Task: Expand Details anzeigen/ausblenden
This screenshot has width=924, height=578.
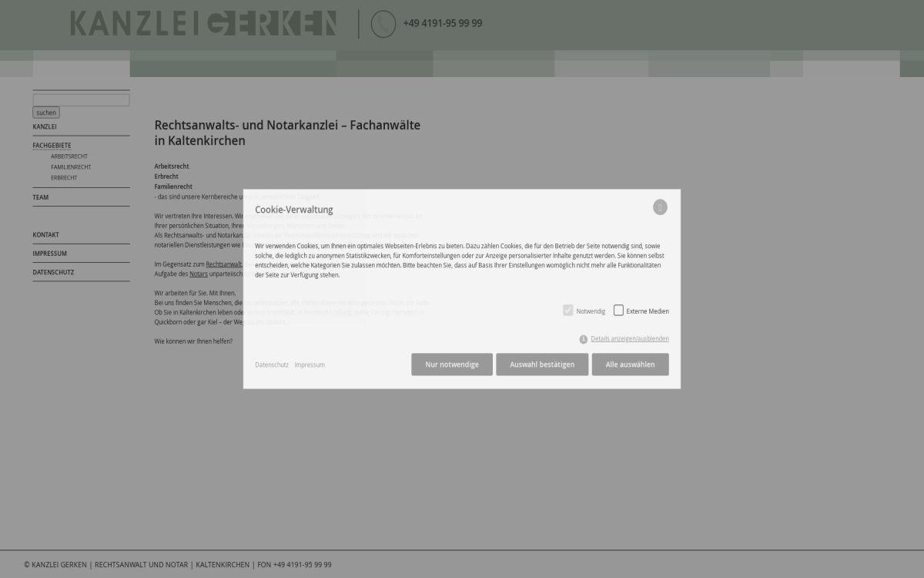Action: (x=629, y=338)
